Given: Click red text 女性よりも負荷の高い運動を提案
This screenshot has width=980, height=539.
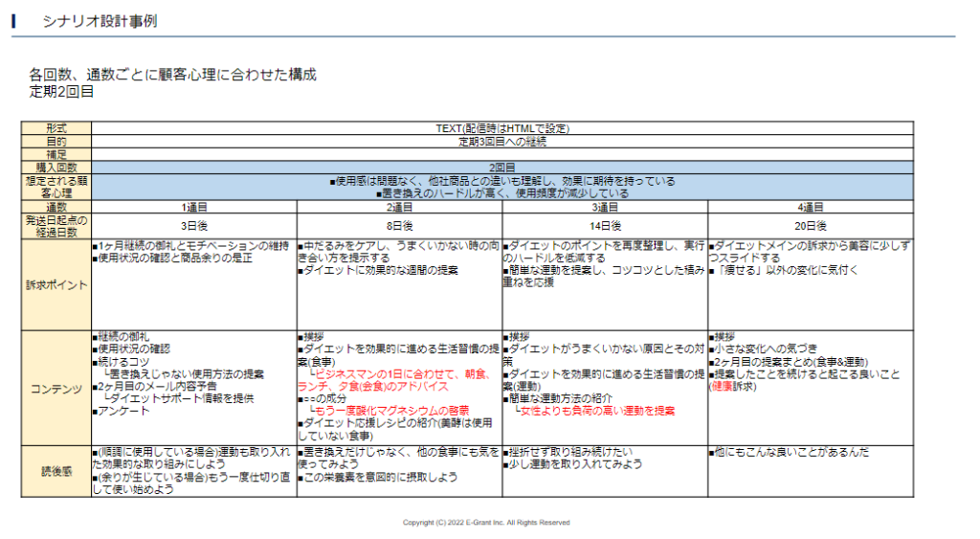Looking at the screenshot, I should (x=597, y=411).
